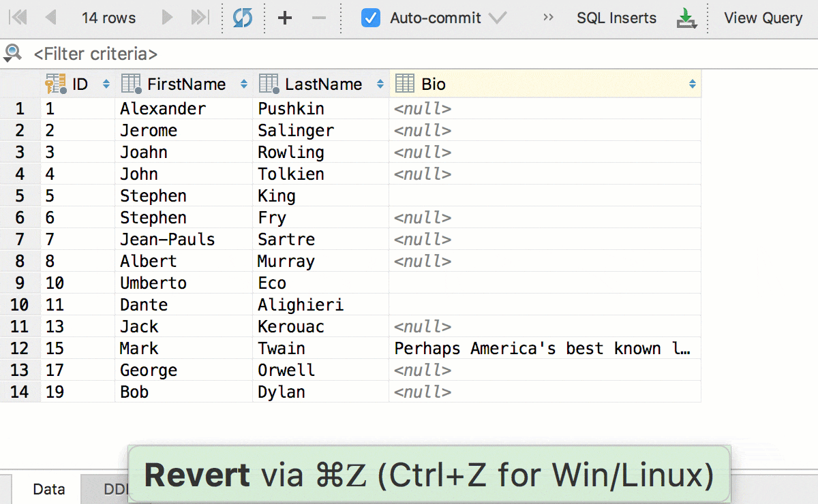This screenshot has height=504, width=818.
Task: Click the Bio column sort arrows
Action: tap(693, 84)
